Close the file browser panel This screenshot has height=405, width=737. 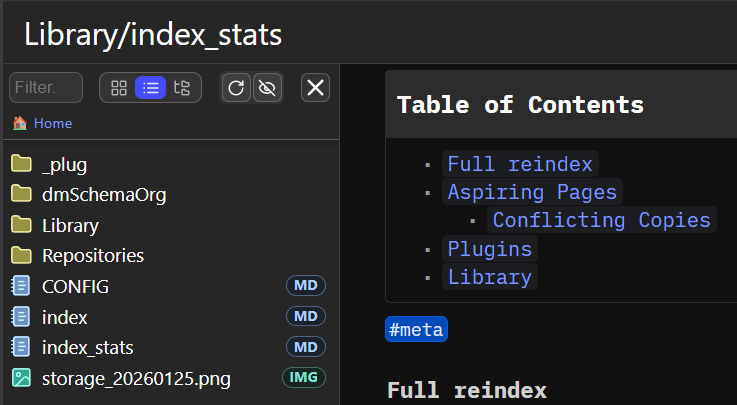click(x=315, y=88)
